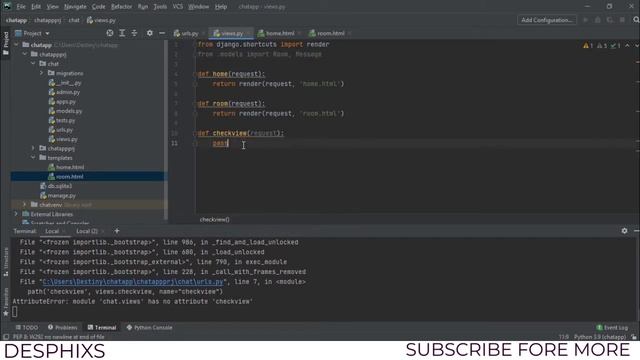
Task: Add a new terminal session with plus icon
Action: [x=117, y=231]
